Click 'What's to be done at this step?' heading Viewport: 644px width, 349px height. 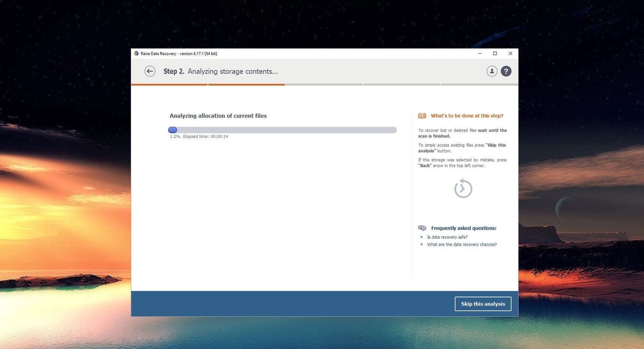pyautogui.click(x=467, y=116)
